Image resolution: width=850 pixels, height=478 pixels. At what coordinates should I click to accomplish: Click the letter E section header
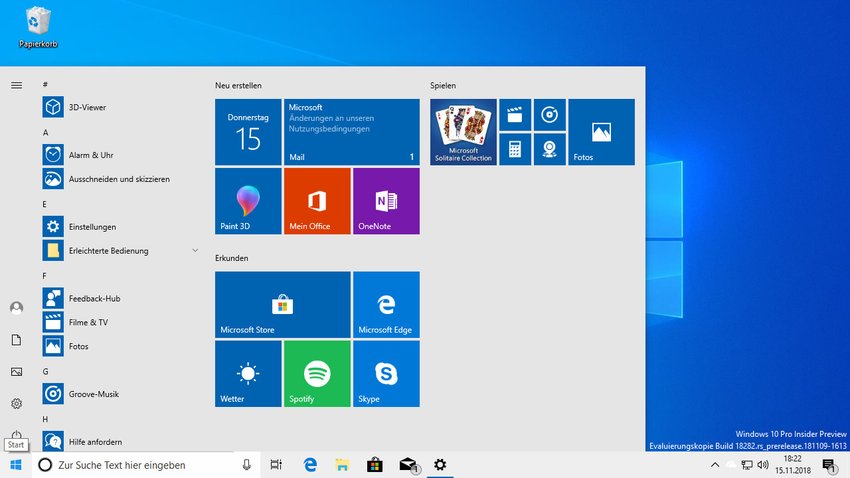[x=44, y=204]
